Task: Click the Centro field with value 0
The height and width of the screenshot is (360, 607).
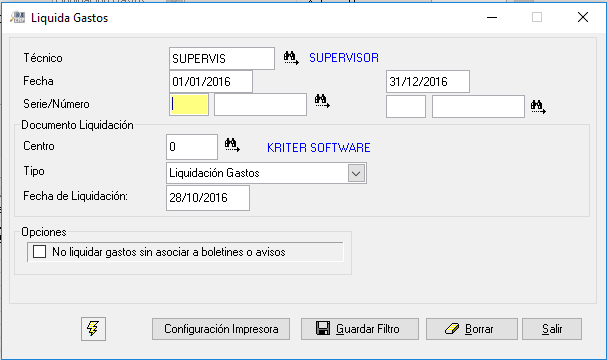Action: (x=192, y=147)
